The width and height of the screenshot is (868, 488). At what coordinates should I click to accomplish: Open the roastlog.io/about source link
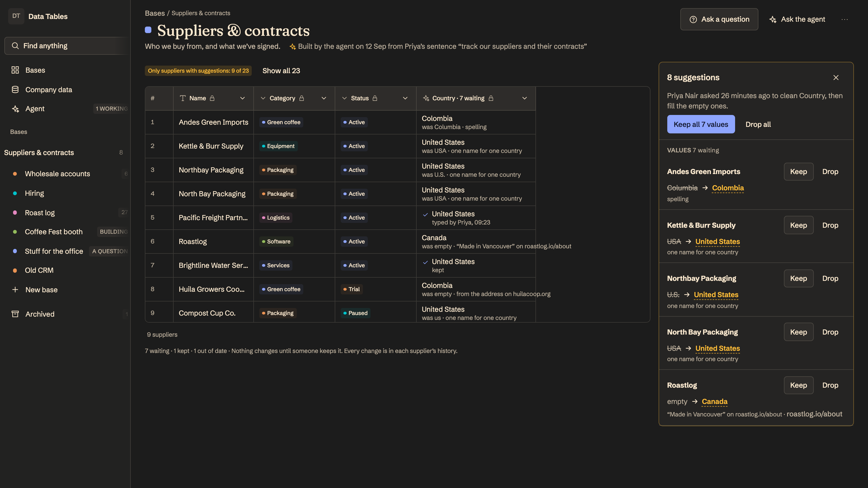(814, 414)
